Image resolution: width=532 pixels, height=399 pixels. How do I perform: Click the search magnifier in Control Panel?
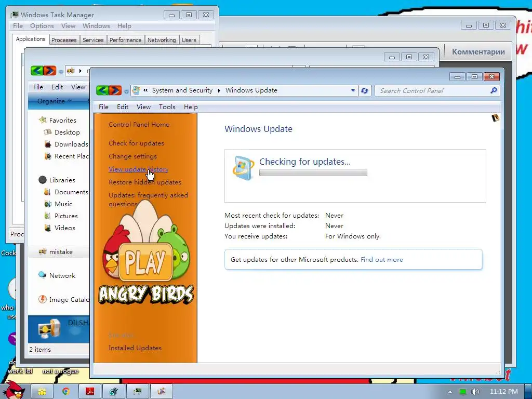[494, 90]
